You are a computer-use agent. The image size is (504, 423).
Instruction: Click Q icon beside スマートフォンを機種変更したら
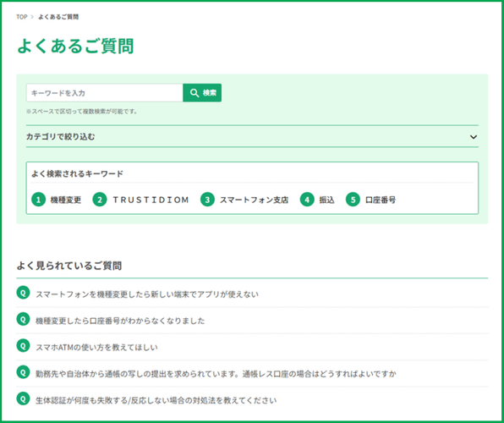(23, 293)
